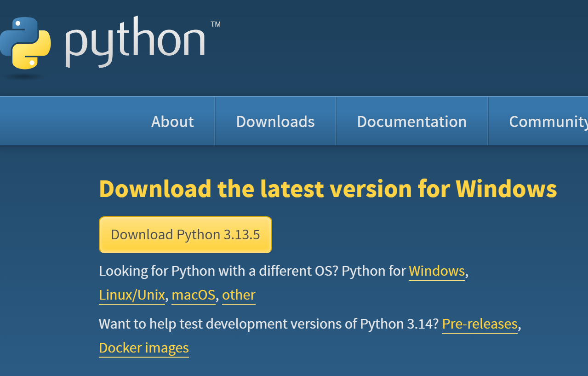
Task: Open the Downloads menu
Action: tap(275, 121)
